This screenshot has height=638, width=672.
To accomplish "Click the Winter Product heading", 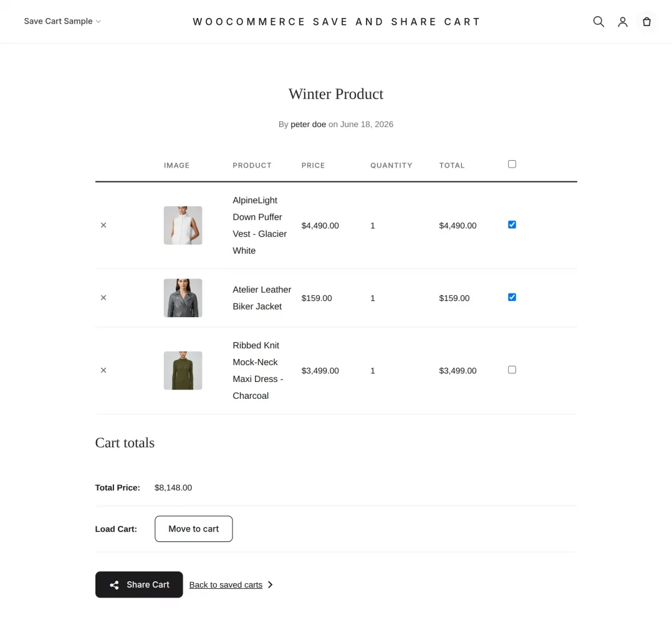I will click(x=336, y=94).
